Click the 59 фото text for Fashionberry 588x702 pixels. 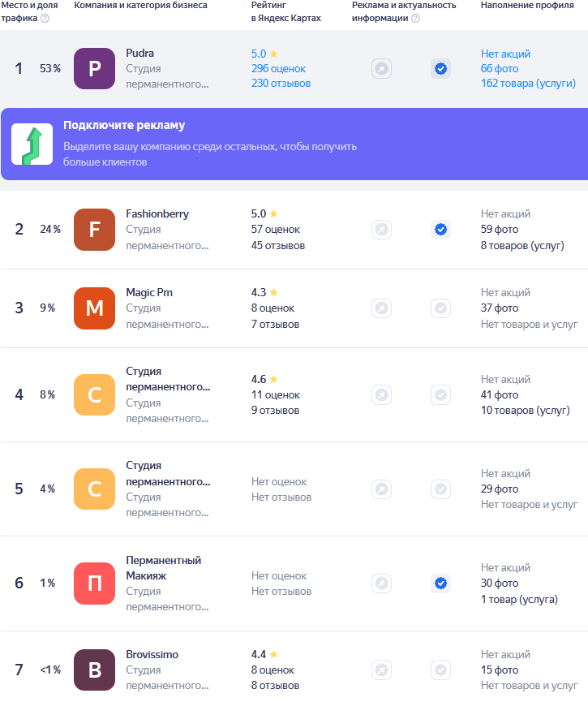click(x=500, y=229)
